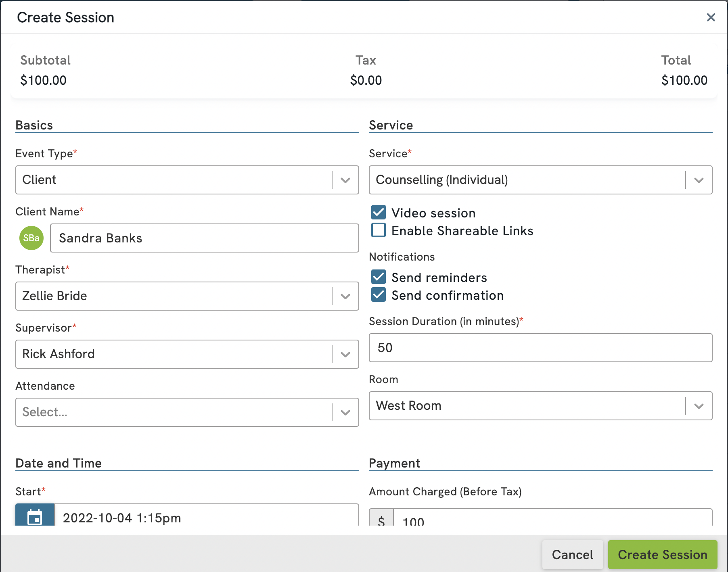Image resolution: width=728 pixels, height=572 pixels.
Task: Open the Supervisor dropdown
Action: coord(345,354)
